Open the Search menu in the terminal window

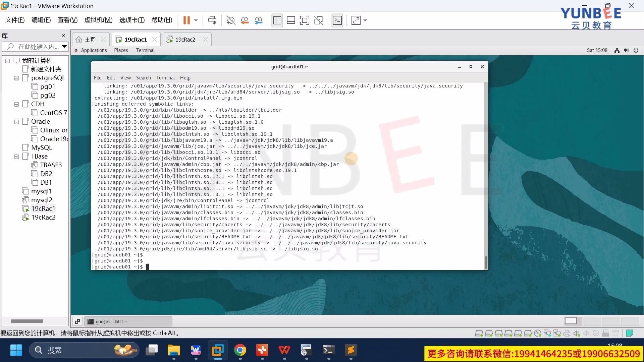(x=143, y=77)
